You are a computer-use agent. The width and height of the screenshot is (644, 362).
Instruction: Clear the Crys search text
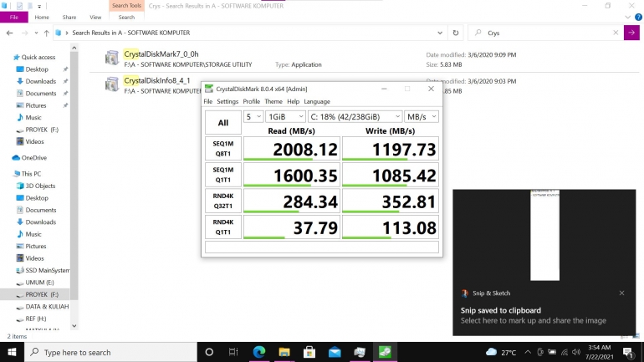click(x=616, y=33)
